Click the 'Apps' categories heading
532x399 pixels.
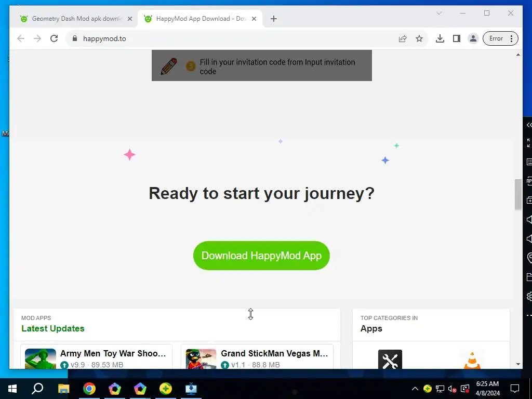pyautogui.click(x=371, y=328)
